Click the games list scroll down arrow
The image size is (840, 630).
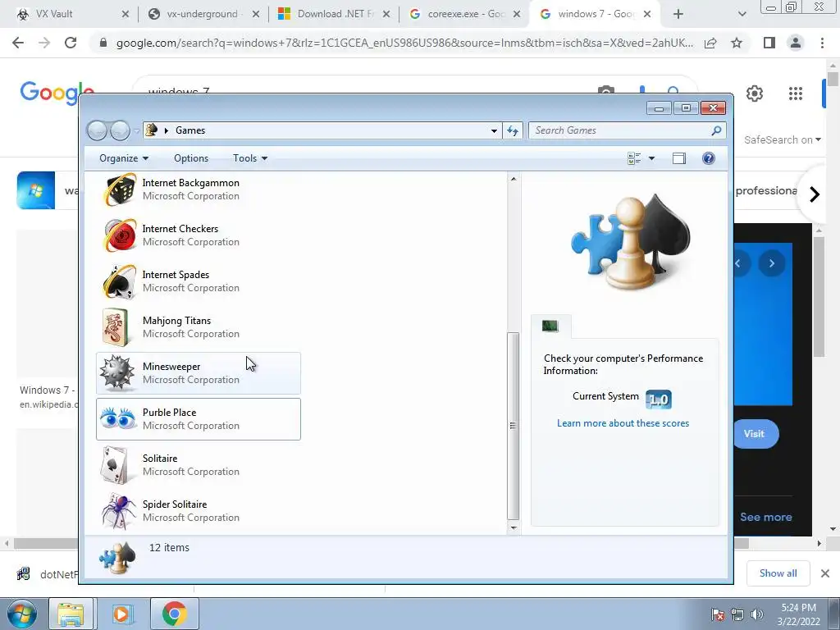coord(514,527)
